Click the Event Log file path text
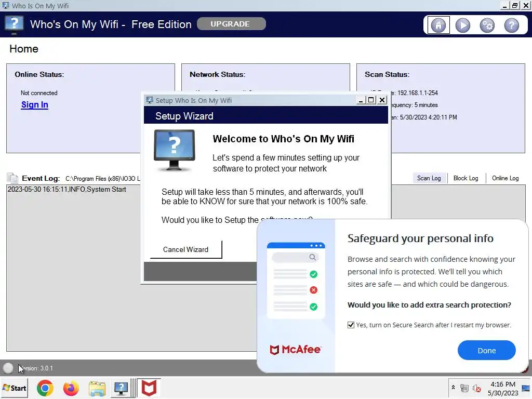The height and width of the screenshot is (399, 532). tap(103, 179)
